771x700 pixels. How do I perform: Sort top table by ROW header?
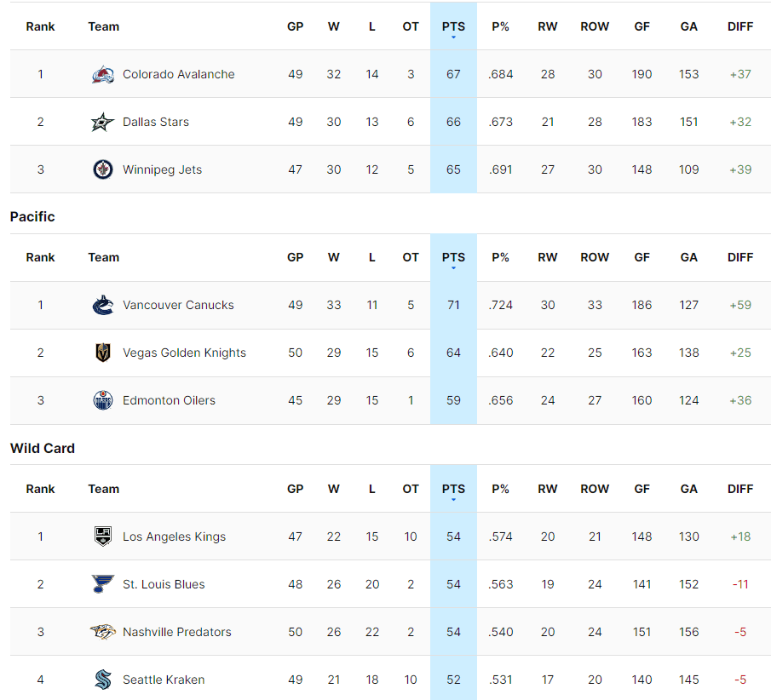[x=595, y=26]
